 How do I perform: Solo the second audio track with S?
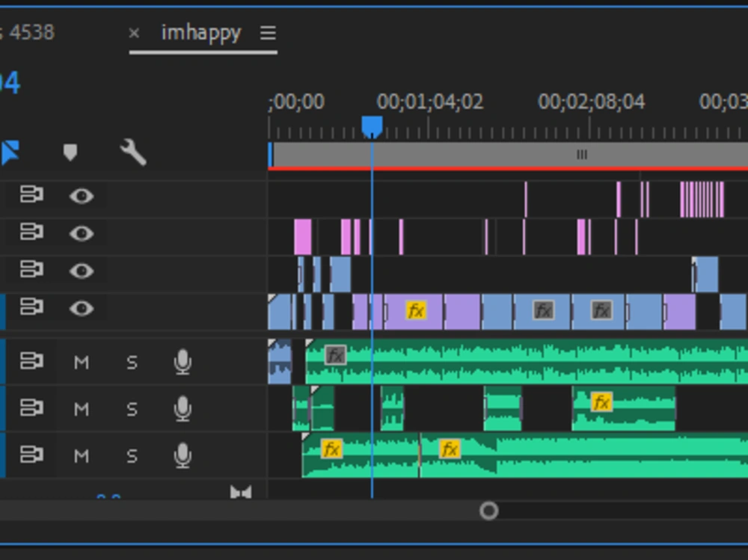pos(132,409)
